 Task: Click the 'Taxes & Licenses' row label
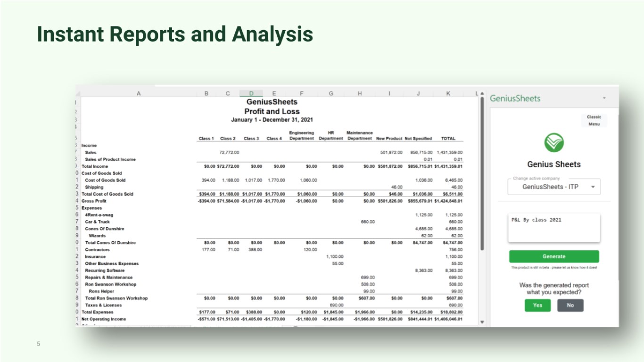pos(103,305)
